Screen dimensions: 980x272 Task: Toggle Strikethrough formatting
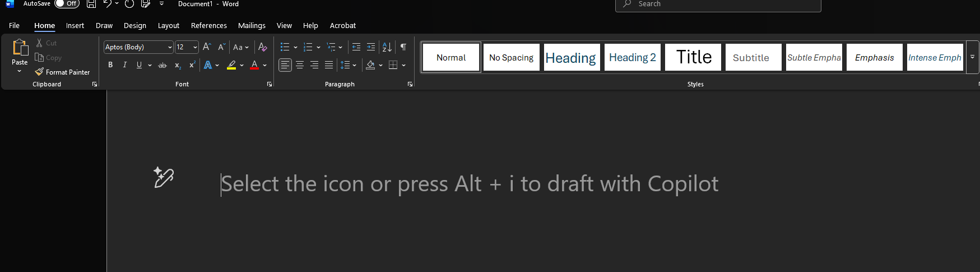coord(162,65)
